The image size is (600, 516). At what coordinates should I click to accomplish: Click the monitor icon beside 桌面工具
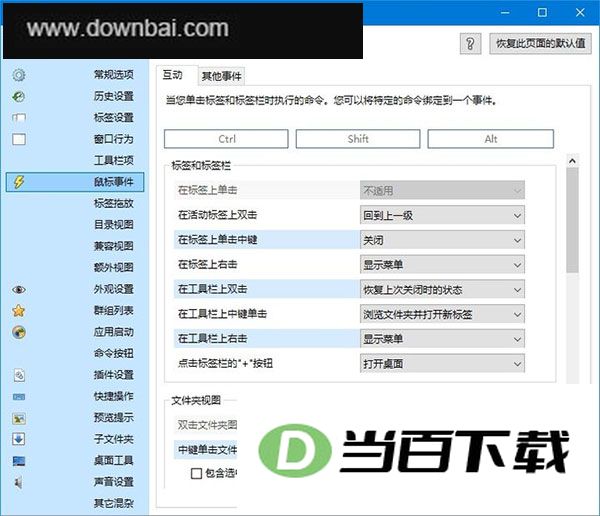(x=19, y=461)
